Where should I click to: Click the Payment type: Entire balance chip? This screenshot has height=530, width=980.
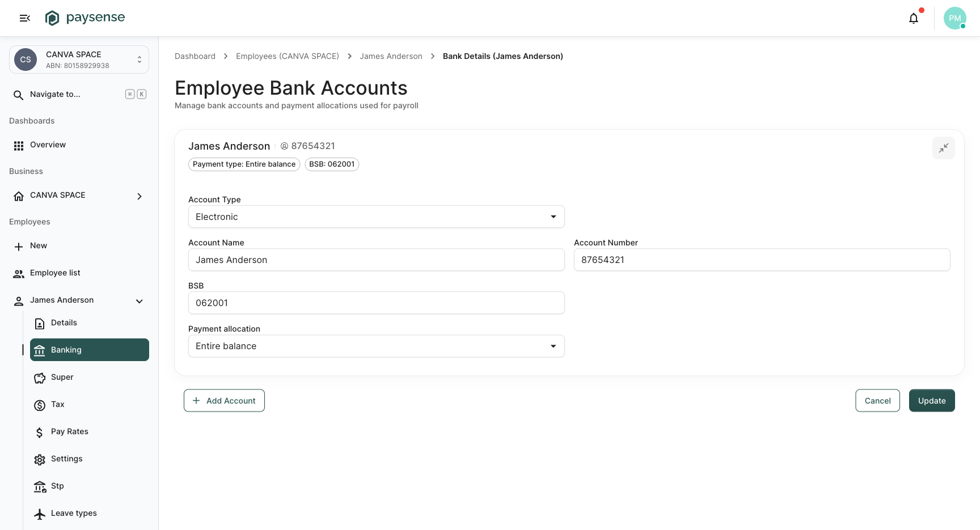244,164
